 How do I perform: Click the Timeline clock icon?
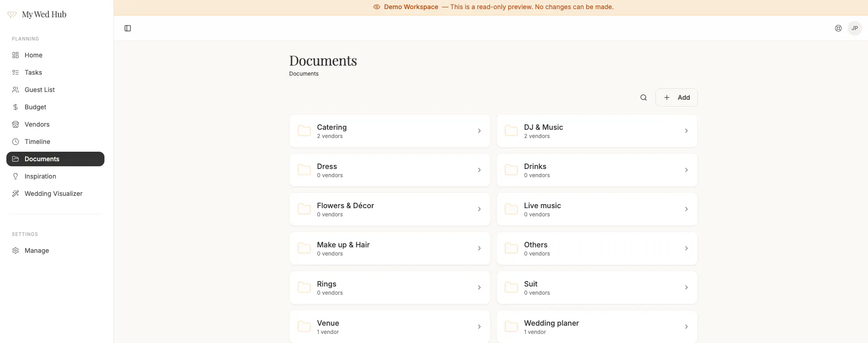coord(16,142)
